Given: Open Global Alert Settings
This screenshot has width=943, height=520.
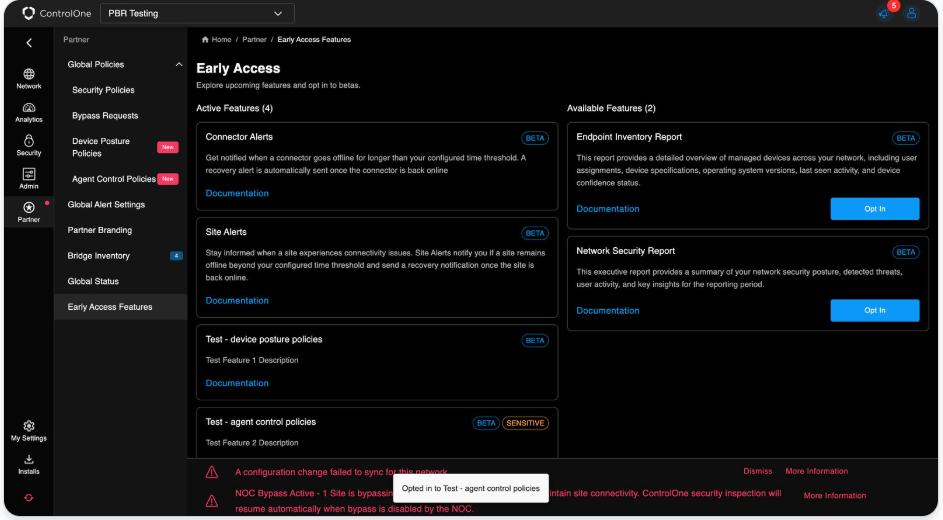Looking at the screenshot, I should [106, 204].
